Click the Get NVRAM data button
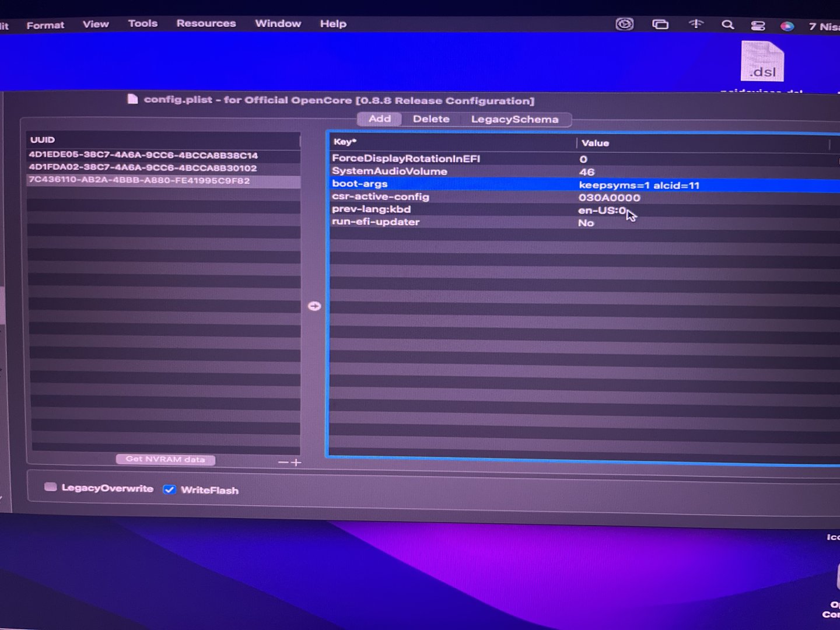Image resolution: width=840 pixels, height=630 pixels. point(166,459)
